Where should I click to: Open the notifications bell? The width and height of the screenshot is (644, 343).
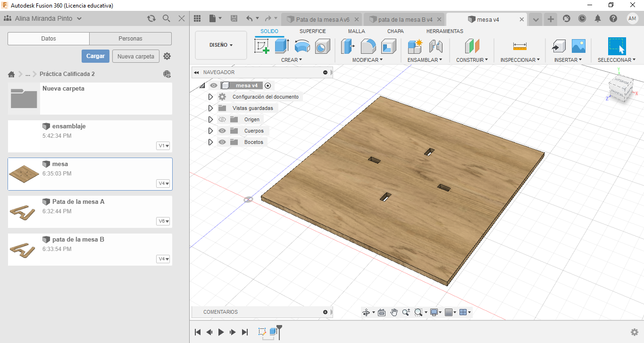[598, 19]
